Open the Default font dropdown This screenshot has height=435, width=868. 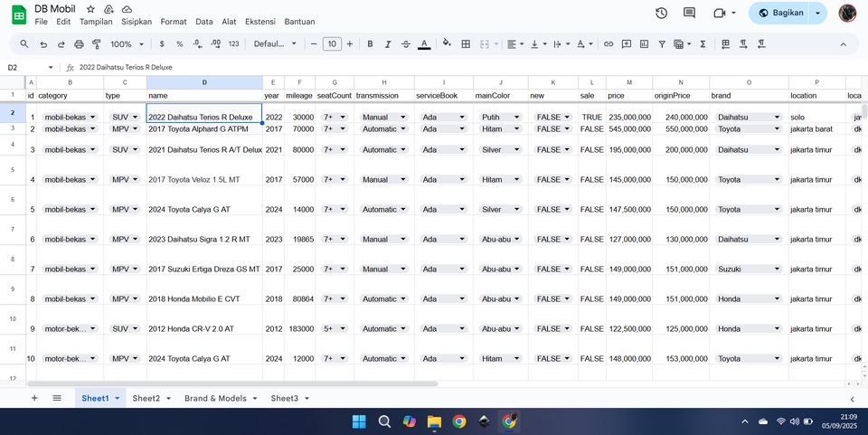point(275,44)
